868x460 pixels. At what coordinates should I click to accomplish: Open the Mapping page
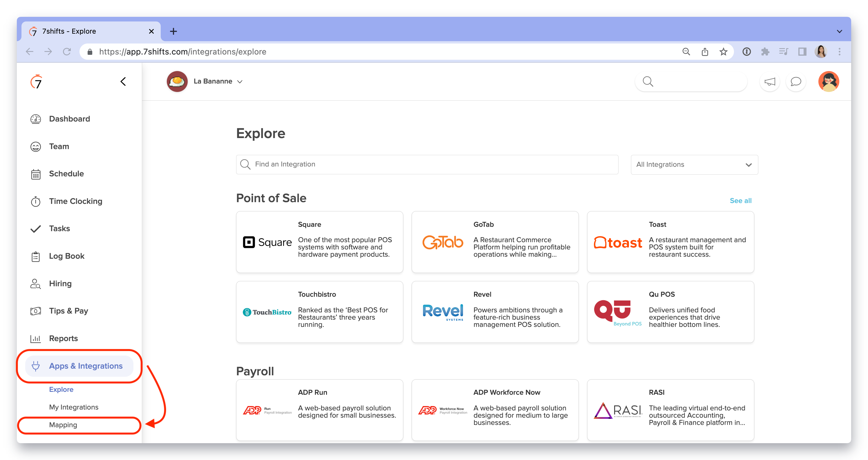point(63,425)
